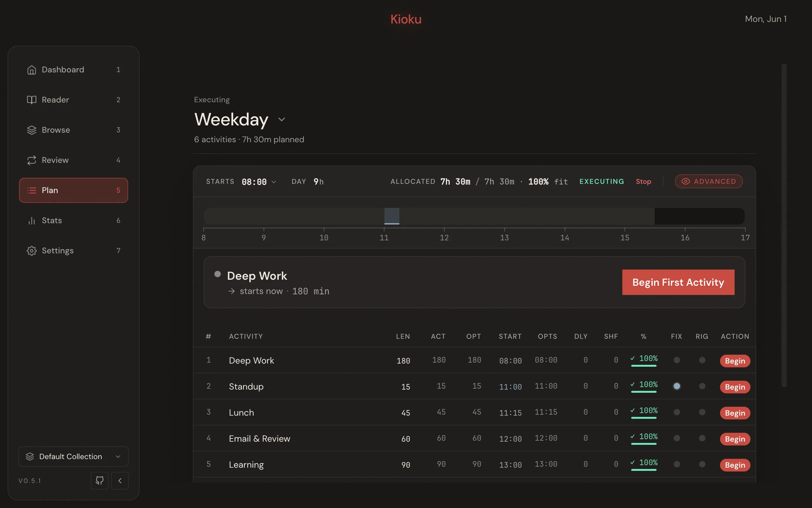Click the 100% progress bar in Deep Work row
812x508 pixels.
pos(644,366)
